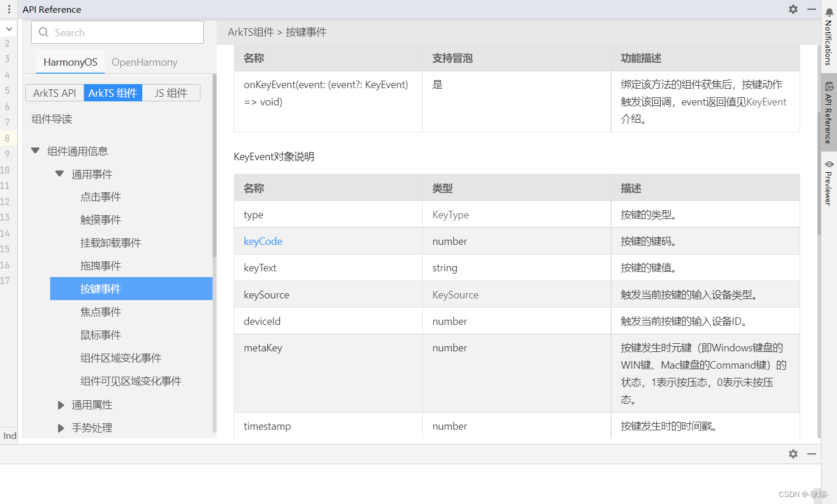Open bottom panel settings gear
Viewport: 837px width, 504px height.
click(793, 454)
